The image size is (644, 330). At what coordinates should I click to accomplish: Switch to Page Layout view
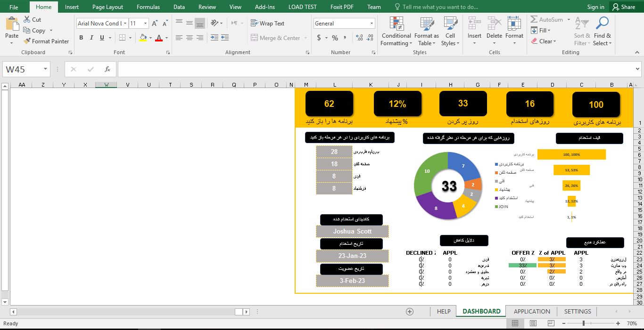coord(533,323)
